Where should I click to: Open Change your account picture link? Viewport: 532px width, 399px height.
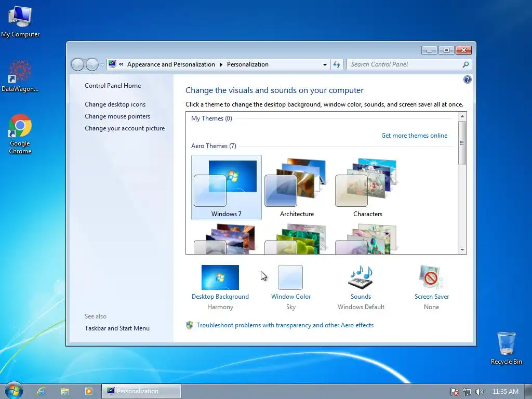(125, 128)
